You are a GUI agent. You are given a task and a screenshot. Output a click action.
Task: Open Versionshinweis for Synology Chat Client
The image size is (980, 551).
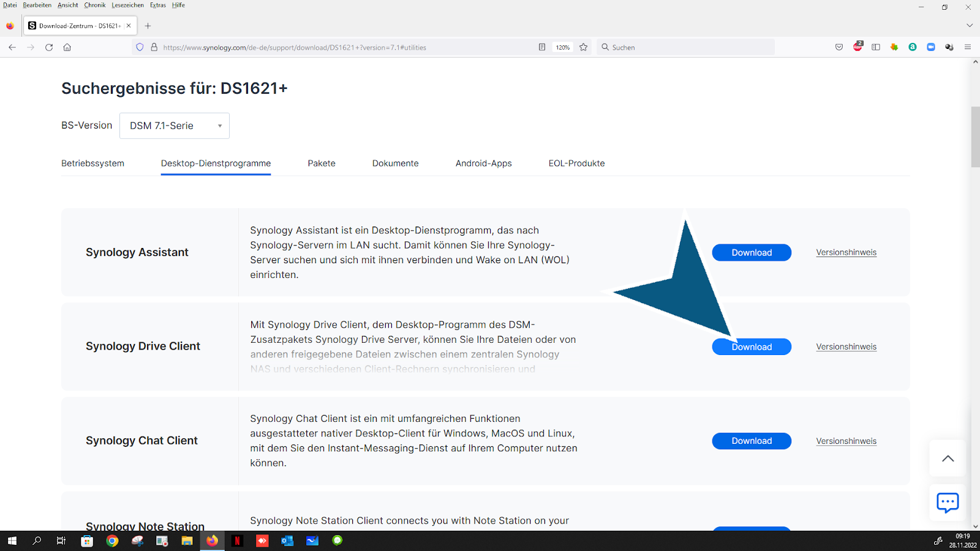click(846, 441)
